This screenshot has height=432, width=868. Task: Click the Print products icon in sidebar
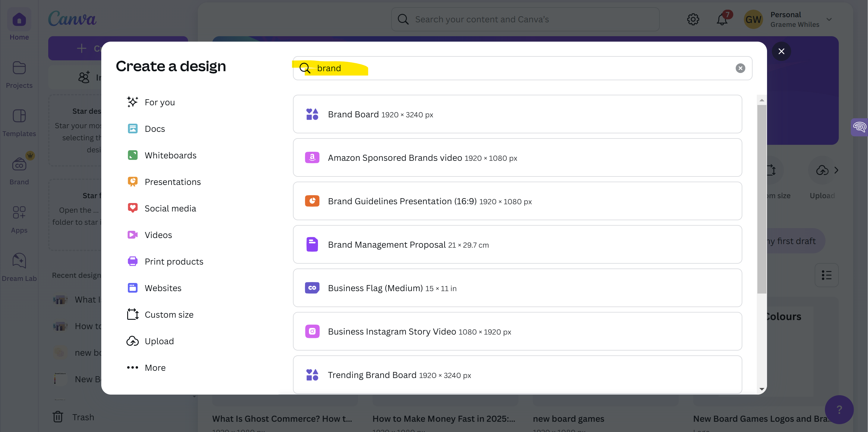pyautogui.click(x=132, y=261)
